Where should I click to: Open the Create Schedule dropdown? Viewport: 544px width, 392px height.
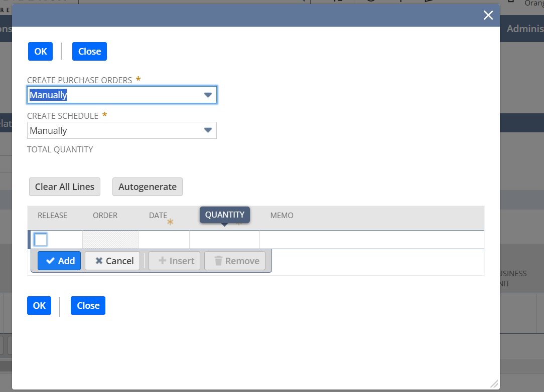pyautogui.click(x=121, y=130)
